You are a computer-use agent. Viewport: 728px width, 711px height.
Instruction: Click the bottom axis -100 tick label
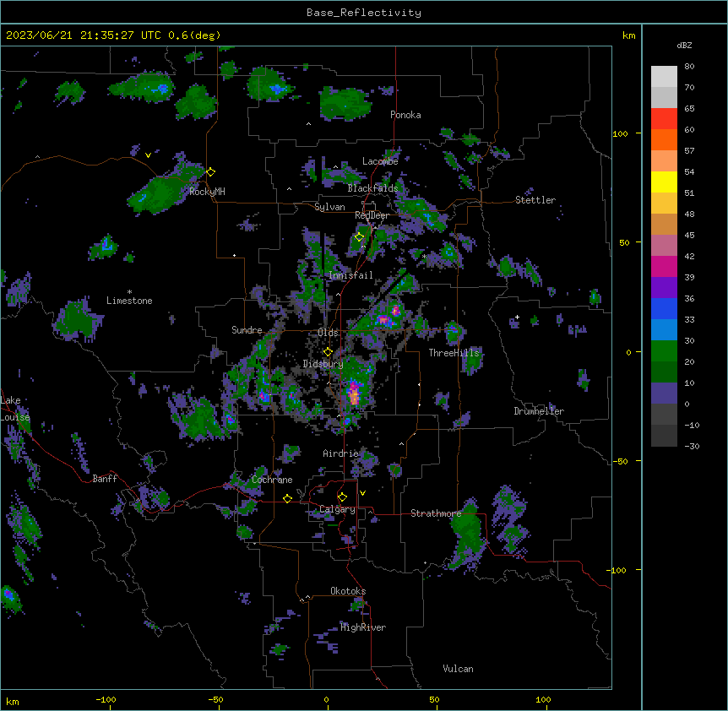106,699
